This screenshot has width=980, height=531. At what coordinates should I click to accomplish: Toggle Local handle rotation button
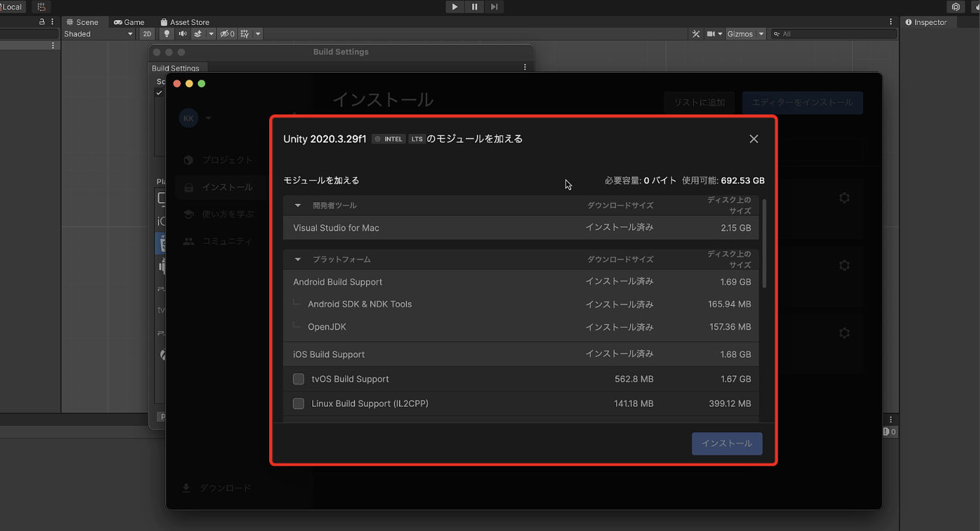click(12, 7)
